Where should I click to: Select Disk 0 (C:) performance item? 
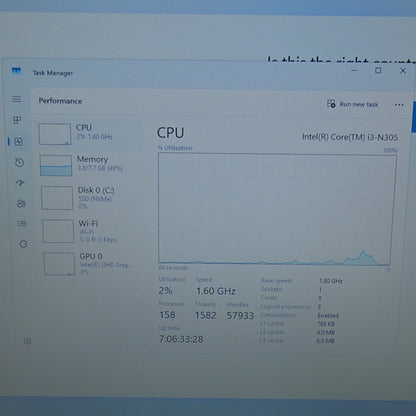click(x=90, y=198)
